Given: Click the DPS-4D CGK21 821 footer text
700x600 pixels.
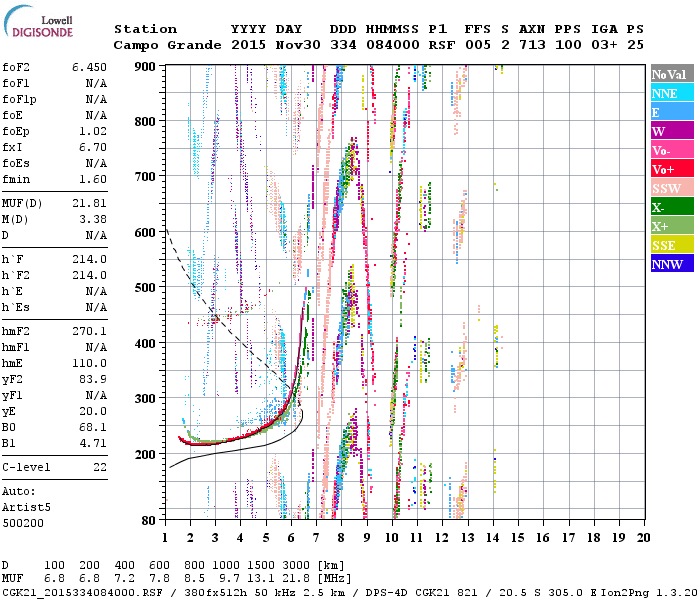Looking at the screenshot, I should (x=421, y=593).
